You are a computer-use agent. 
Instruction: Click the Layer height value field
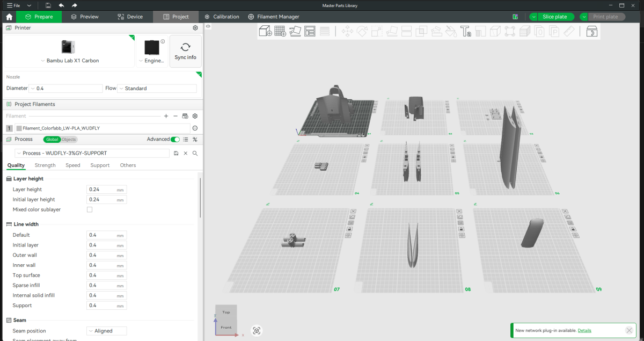(x=107, y=190)
